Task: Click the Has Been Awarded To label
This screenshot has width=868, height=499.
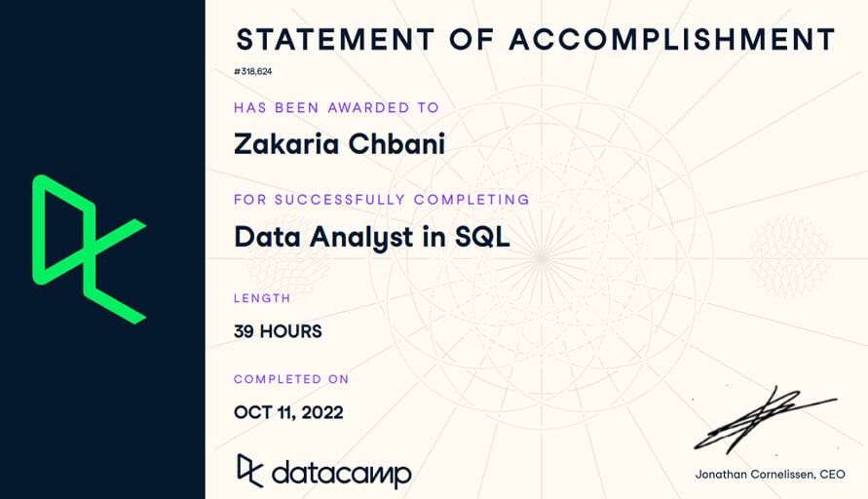Action: pyautogui.click(x=336, y=107)
